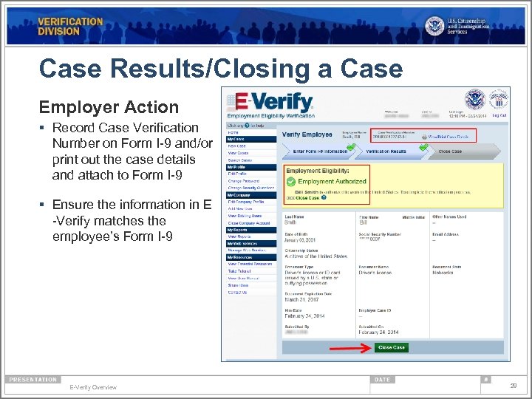Click the USCIS seal in the slide banner
This screenshot has width=532, height=399.
click(x=434, y=26)
